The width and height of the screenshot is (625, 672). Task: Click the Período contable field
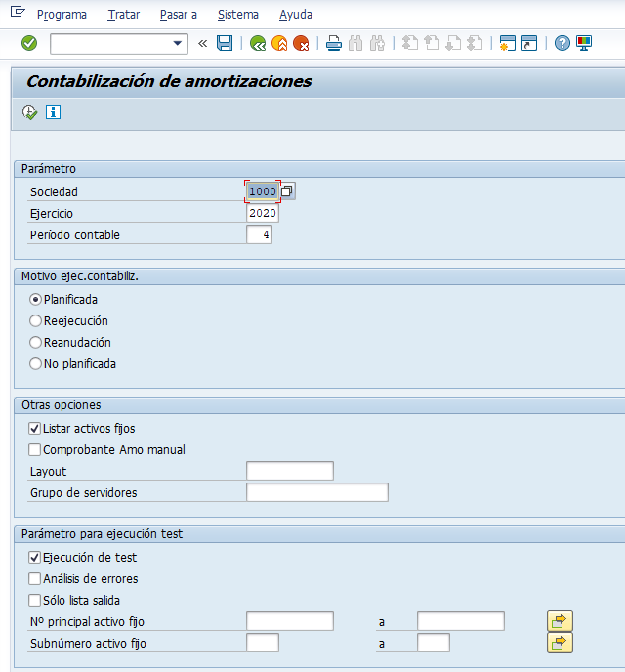pyautogui.click(x=259, y=234)
